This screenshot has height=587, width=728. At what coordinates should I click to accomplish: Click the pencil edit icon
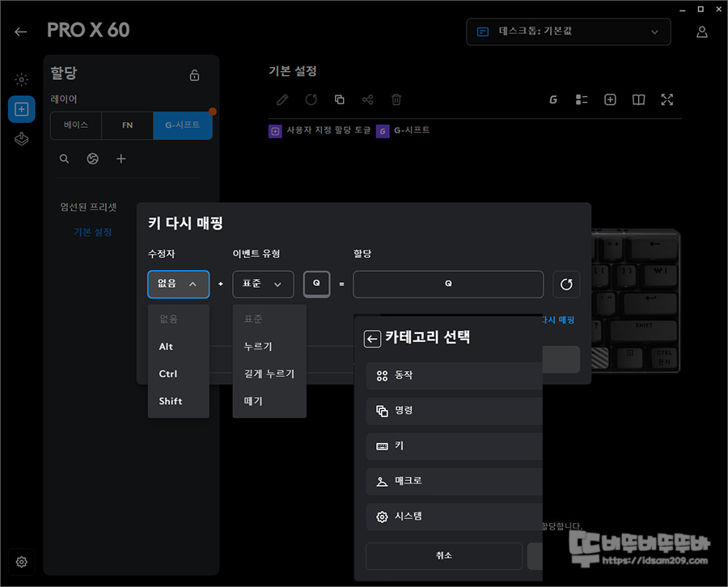tap(282, 99)
